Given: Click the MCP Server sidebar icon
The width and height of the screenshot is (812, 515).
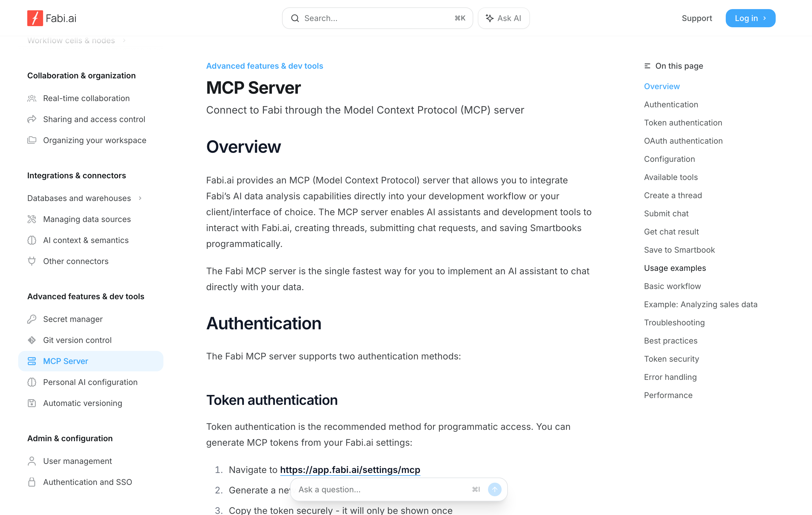Looking at the screenshot, I should pos(32,361).
